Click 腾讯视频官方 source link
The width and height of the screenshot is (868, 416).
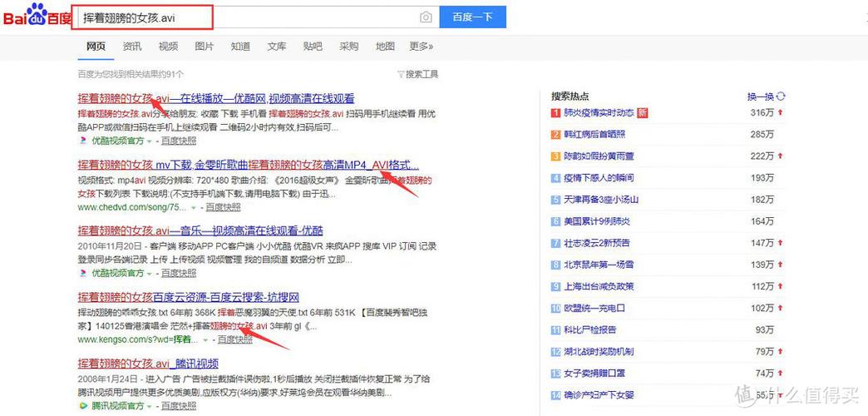tap(117, 406)
